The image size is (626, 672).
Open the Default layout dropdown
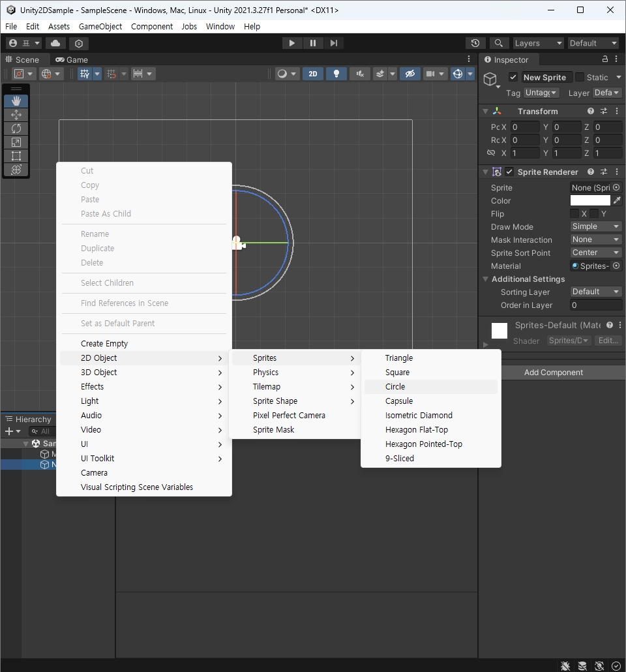pyautogui.click(x=593, y=43)
